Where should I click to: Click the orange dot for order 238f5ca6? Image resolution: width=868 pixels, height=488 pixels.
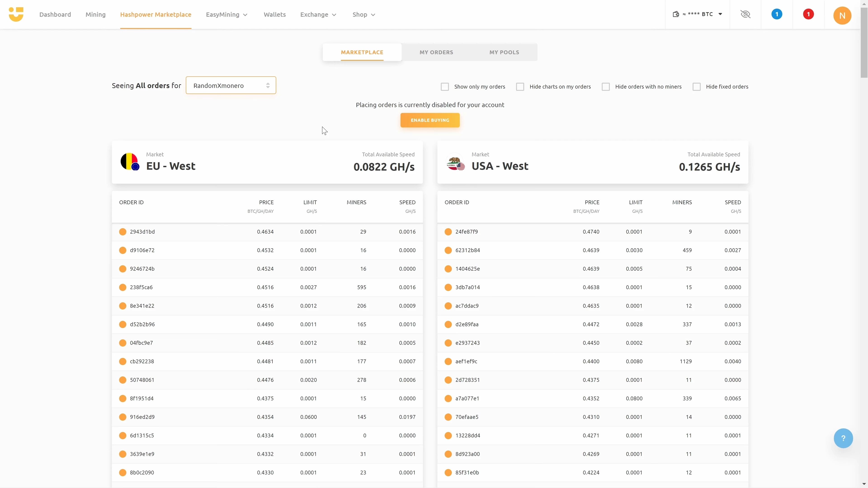(x=123, y=287)
